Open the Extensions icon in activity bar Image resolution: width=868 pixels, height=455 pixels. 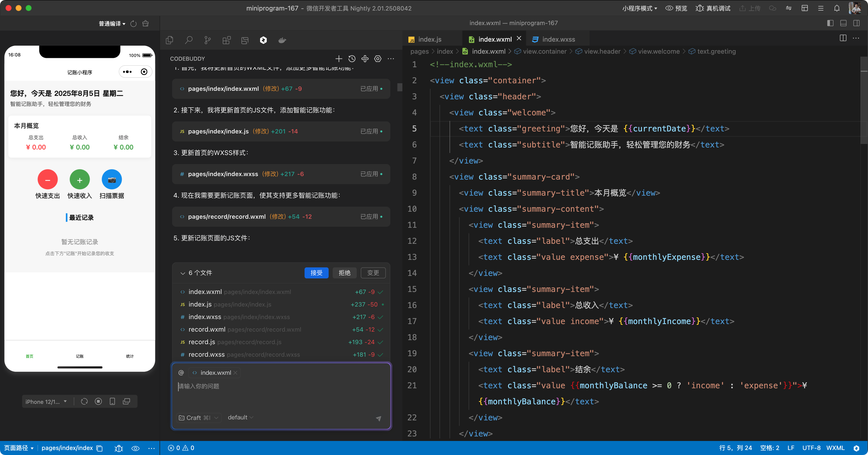click(227, 40)
